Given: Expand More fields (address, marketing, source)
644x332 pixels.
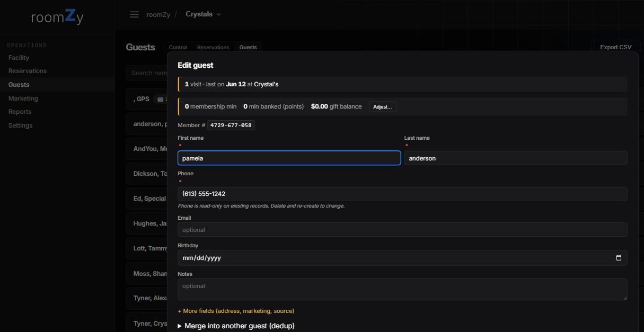Looking at the screenshot, I should (236, 311).
